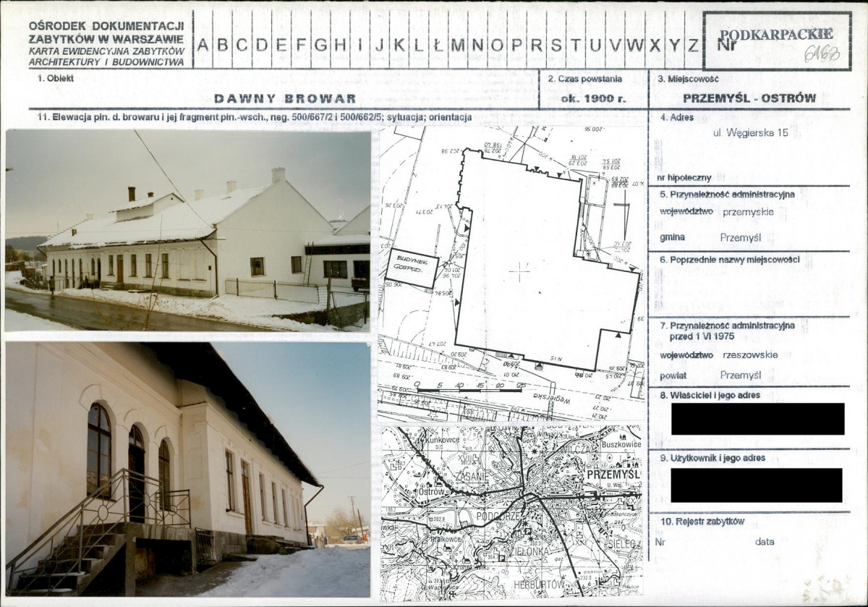Select the Rejestr zabytków data field
Image resolution: width=868 pixels, height=607 pixels.
[x=764, y=542]
